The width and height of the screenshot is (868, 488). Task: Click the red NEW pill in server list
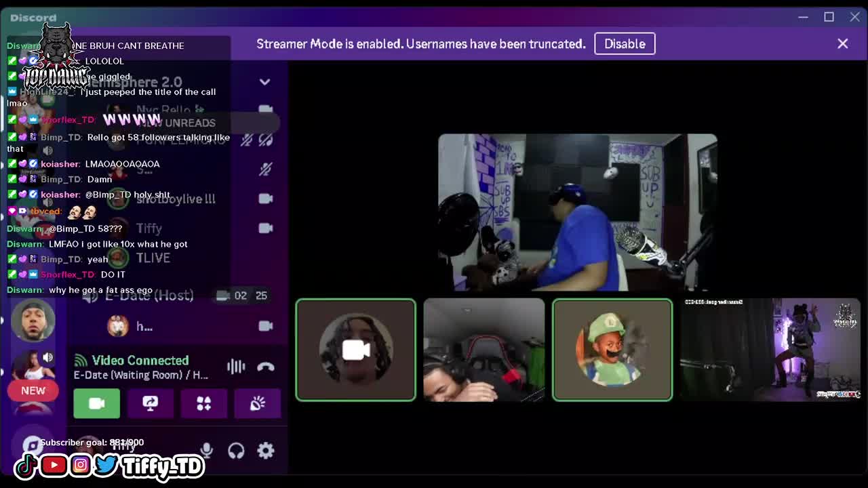(33, 390)
